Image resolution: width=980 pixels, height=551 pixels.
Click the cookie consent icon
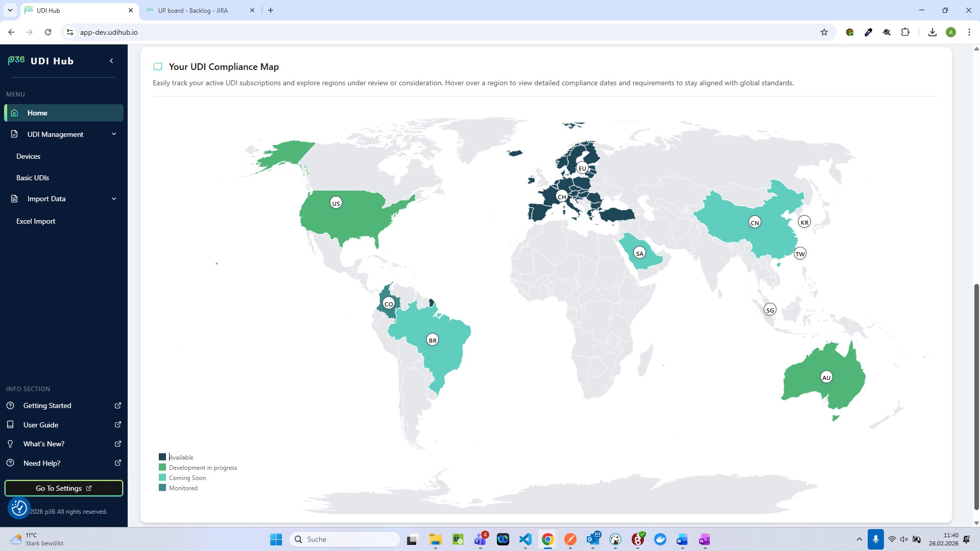[x=19, y=508]
